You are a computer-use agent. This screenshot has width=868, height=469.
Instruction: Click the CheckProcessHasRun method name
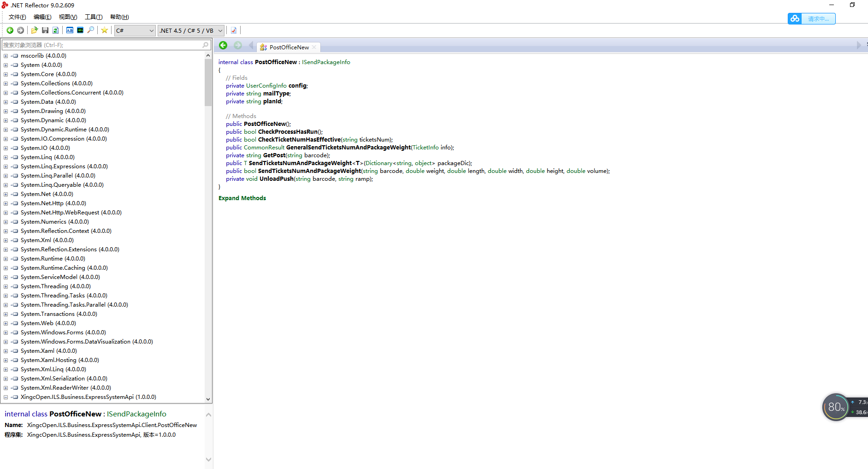click(x=288, y=132)
